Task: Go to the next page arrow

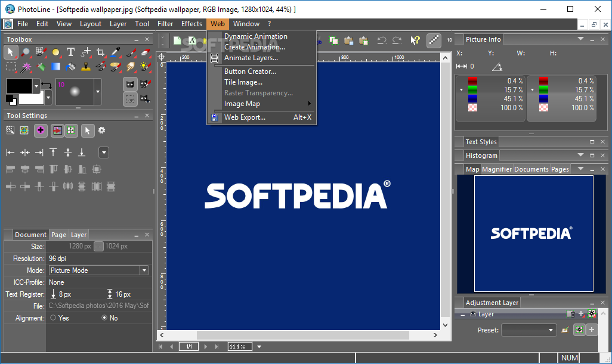Action: coord(206,347)
